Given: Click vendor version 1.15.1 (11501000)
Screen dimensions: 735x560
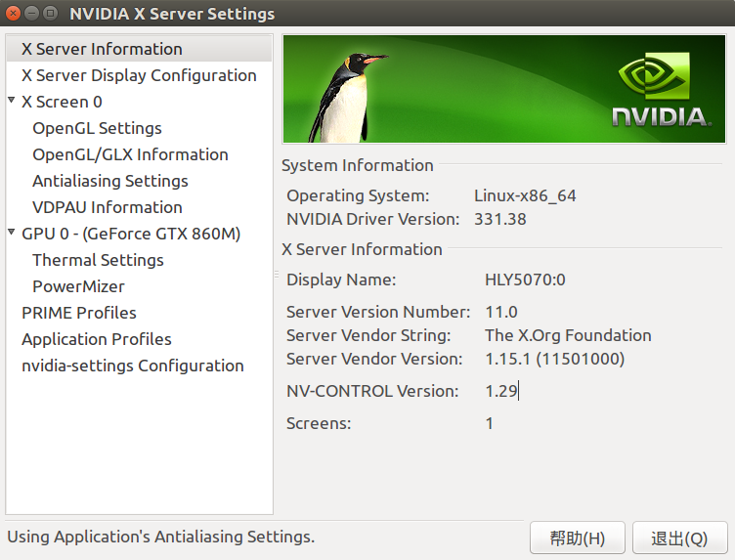Looking at the screenshot, I should point(555,359).
